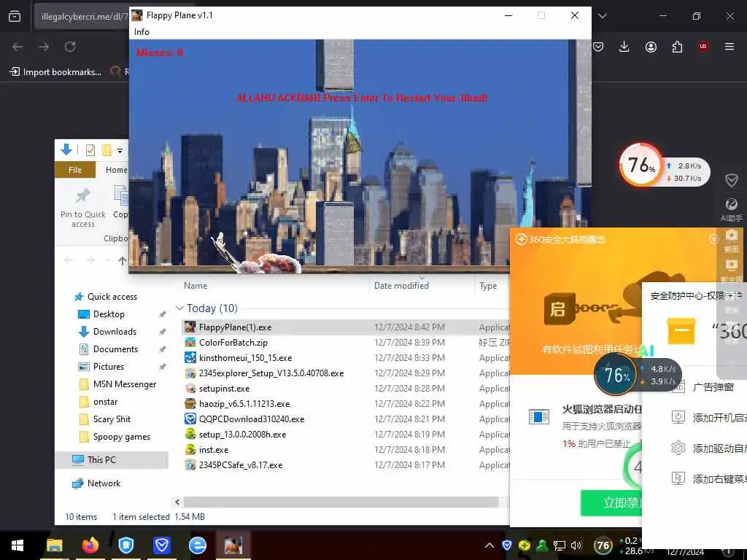The image size is (747, 560).
Task: Sort files by the Type column header
Action: point(488,286)
